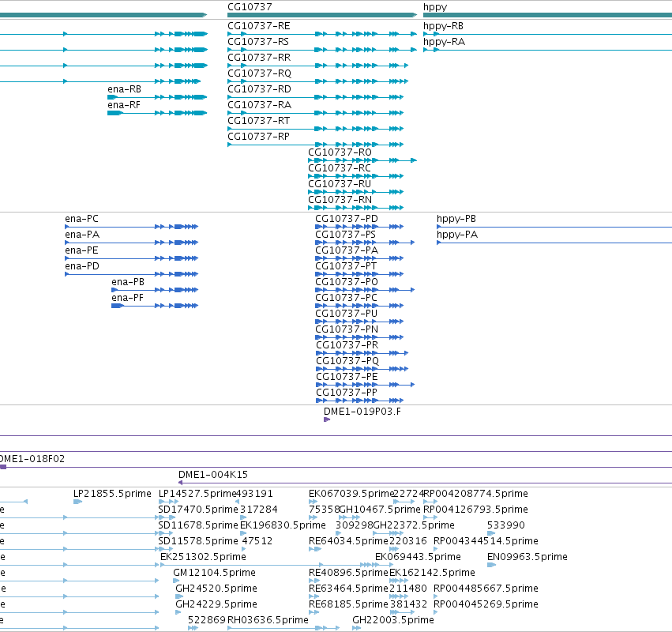Open the CG10737-RP transcript
This screenshot has width=672, height=632.
[258, 137]
